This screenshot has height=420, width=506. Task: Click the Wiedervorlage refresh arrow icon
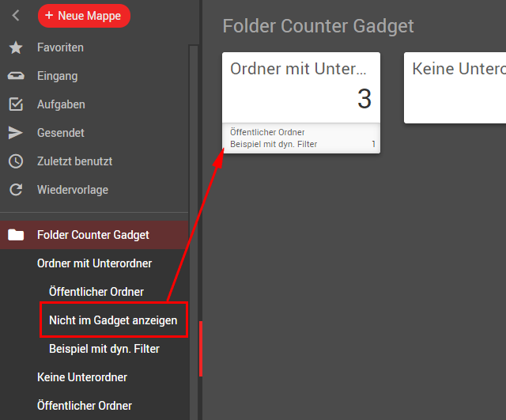tap(16, 190)
